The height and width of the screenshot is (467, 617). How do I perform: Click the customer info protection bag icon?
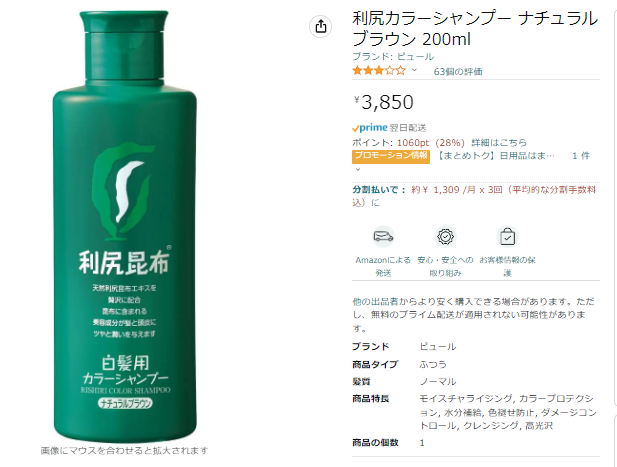click(x=507, y=236)
